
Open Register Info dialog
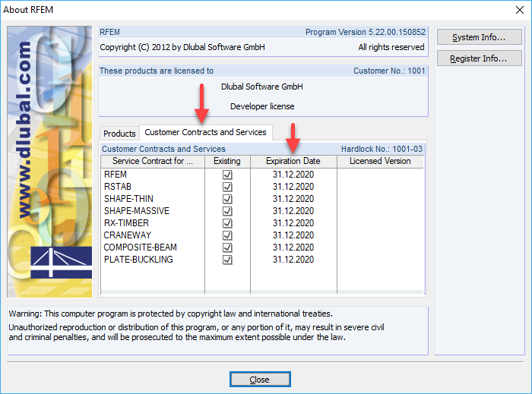pyautogui.click(x=479, y=58)
